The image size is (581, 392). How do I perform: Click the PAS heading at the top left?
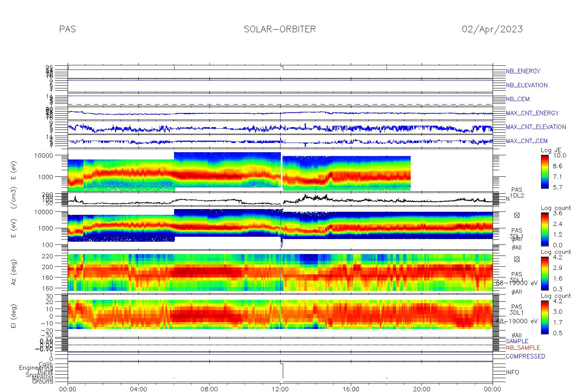coord(68,29)
